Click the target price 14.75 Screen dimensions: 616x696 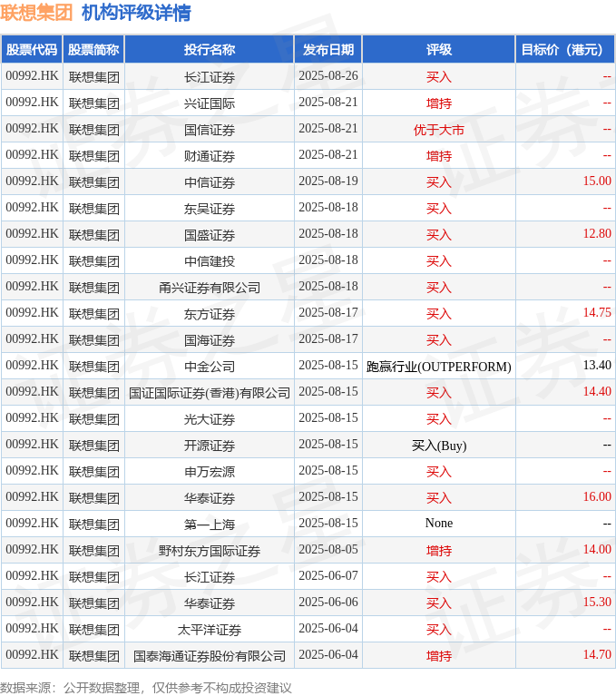pyautogui.click(x=597, y=312)
